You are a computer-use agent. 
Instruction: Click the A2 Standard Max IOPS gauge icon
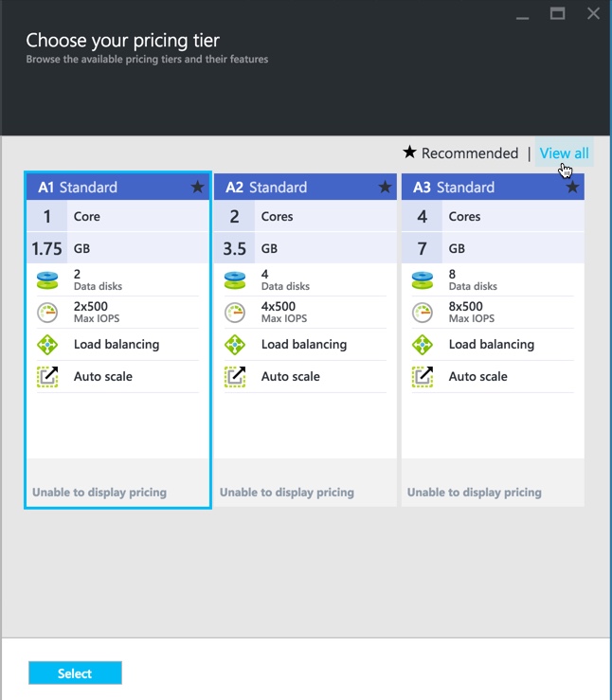coord(235,313)
